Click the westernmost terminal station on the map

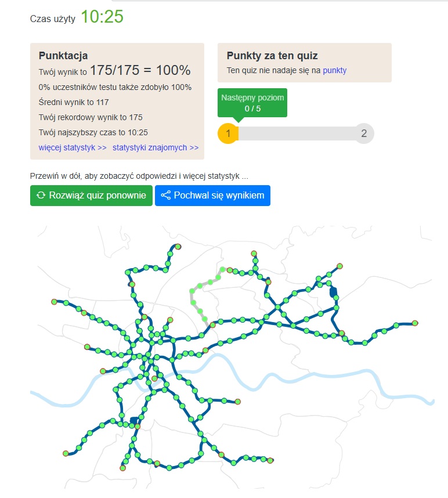click(x=54, y=302)
